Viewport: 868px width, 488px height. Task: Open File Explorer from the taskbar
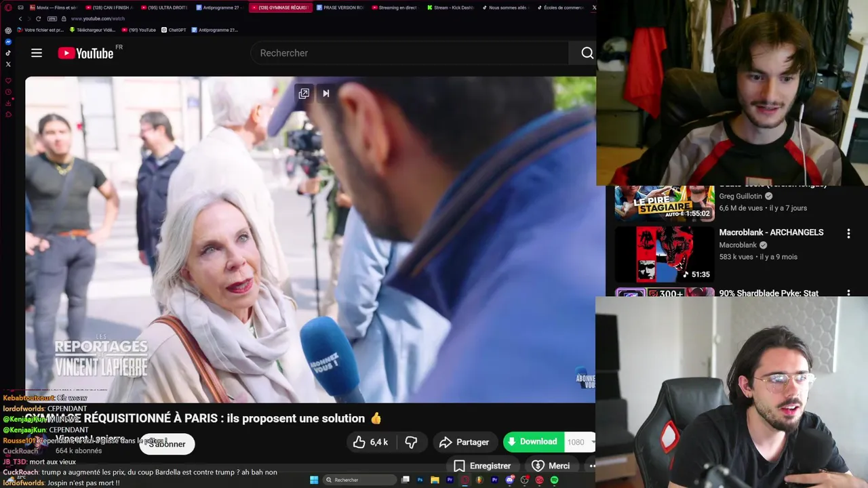pos(435,480)
